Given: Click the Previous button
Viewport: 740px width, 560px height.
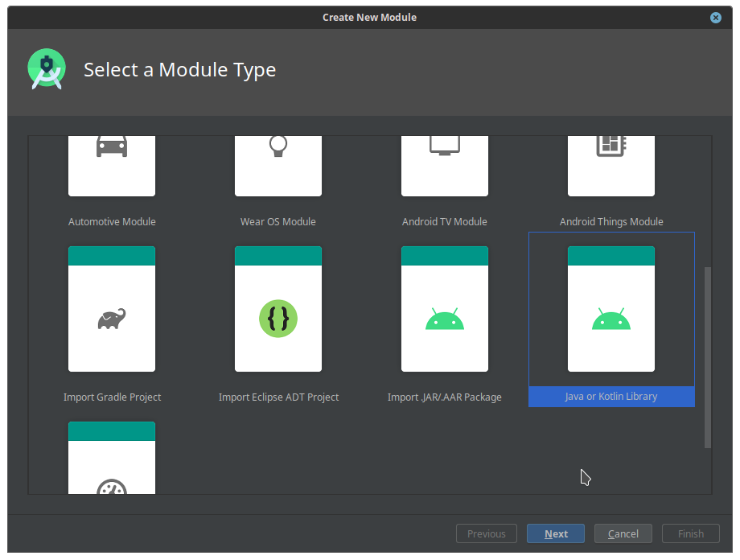Looking at the screenshot, I should 486,533.
